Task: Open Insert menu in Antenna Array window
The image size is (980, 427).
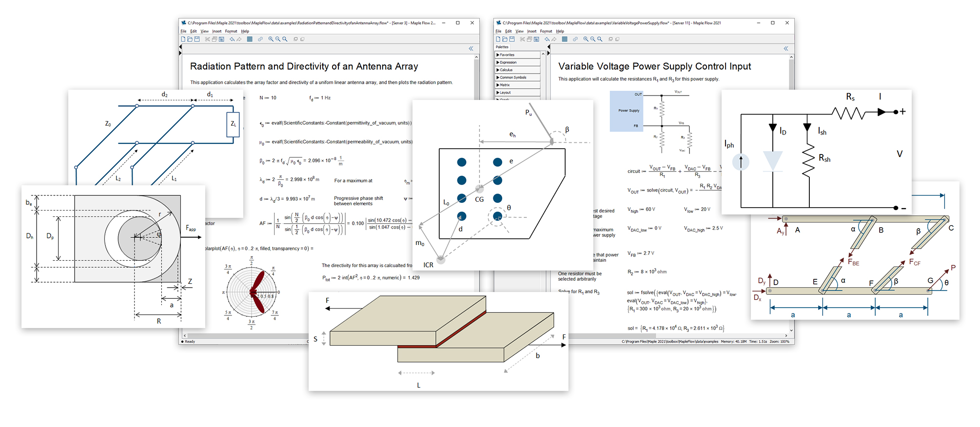Action: [x=216, y=31]
